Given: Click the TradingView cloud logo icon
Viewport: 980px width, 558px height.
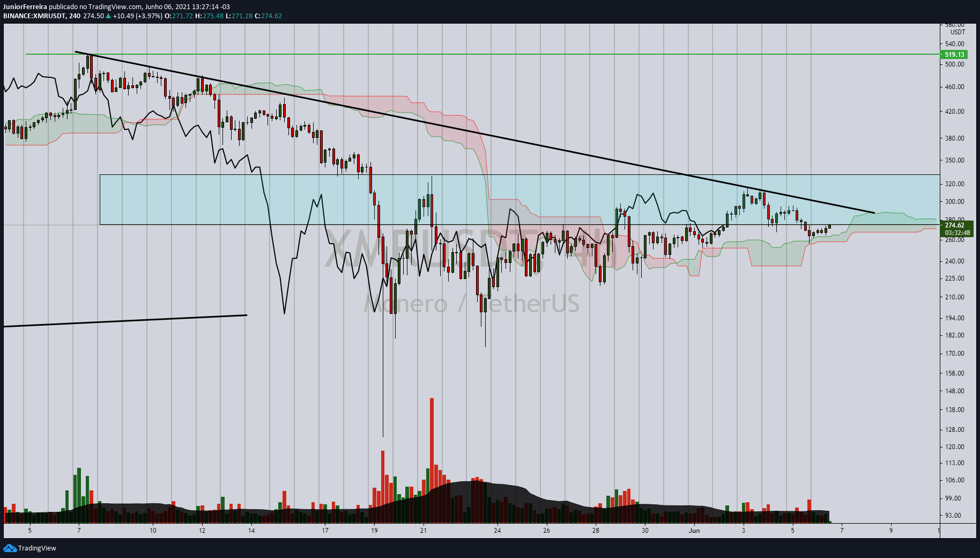Looking at the screenshot, I should pos(10,548).
